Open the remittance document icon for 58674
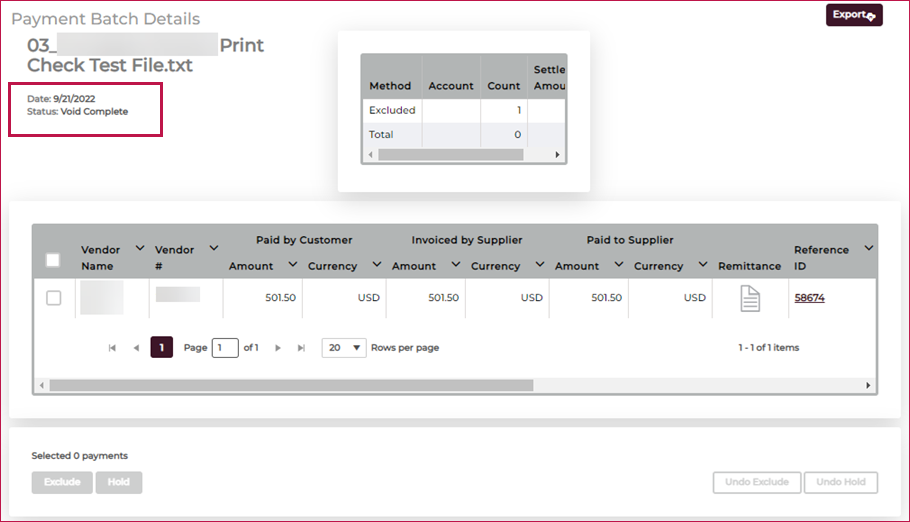 click(750, 298)
